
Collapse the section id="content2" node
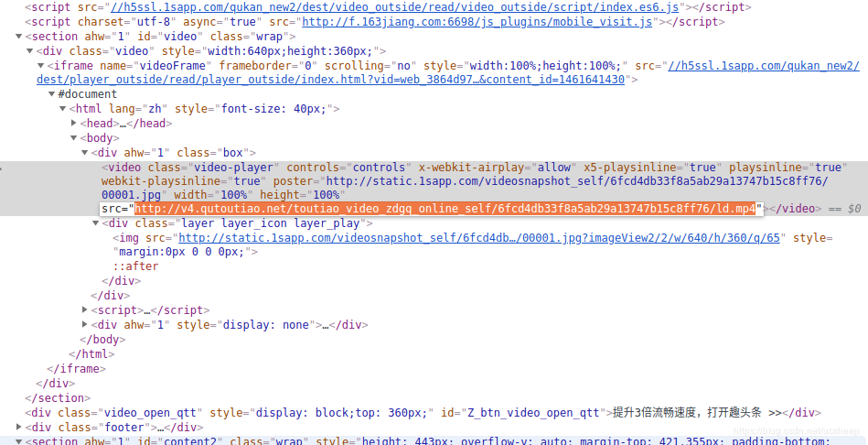pyautogui.click(x=19, y=441)
